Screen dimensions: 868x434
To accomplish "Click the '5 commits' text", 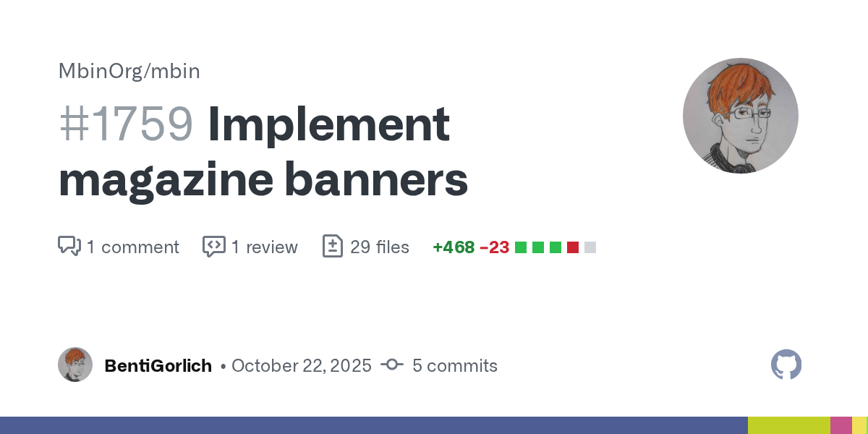I will [x=454, y=366].
